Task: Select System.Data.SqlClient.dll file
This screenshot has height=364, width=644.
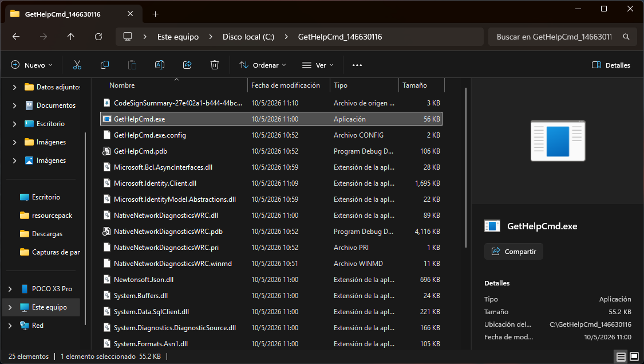Action: pyautogui.click(x=271, y=311)
